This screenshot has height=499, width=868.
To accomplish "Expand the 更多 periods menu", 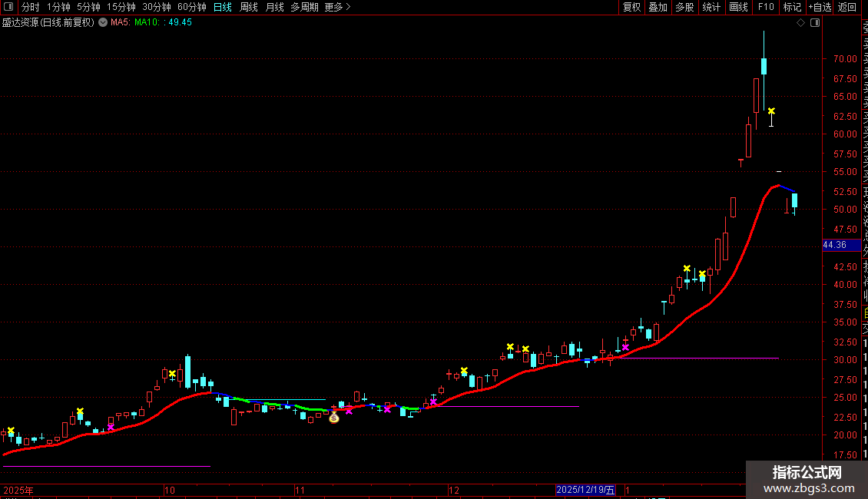I will click(x=337, y=7).
